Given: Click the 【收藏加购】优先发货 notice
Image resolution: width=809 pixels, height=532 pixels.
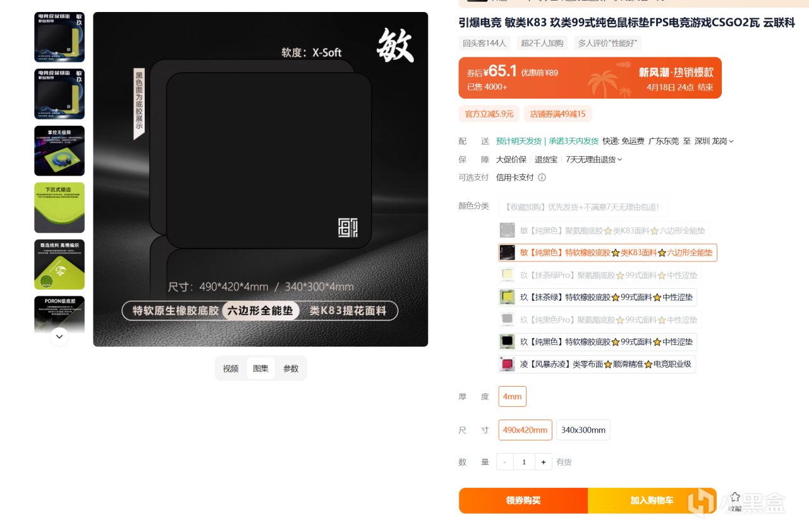Looking at the screenshot, I should pos(583,207).
